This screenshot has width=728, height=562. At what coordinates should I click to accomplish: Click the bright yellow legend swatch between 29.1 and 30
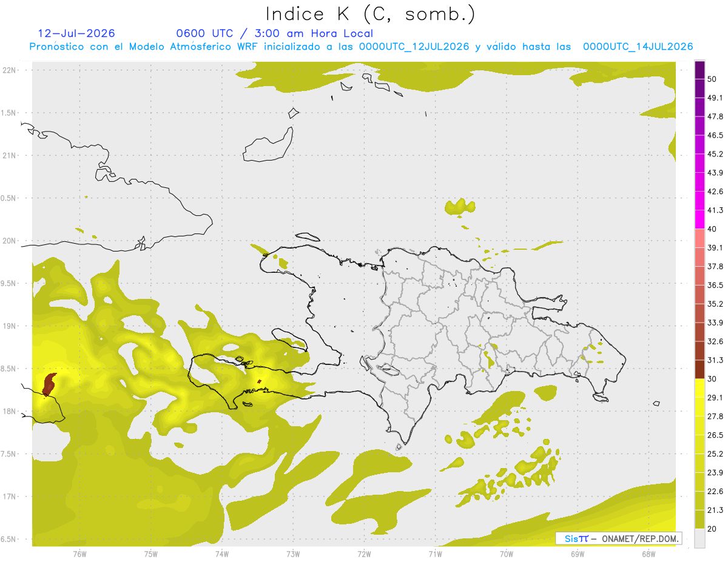click(x=699, y=388)
